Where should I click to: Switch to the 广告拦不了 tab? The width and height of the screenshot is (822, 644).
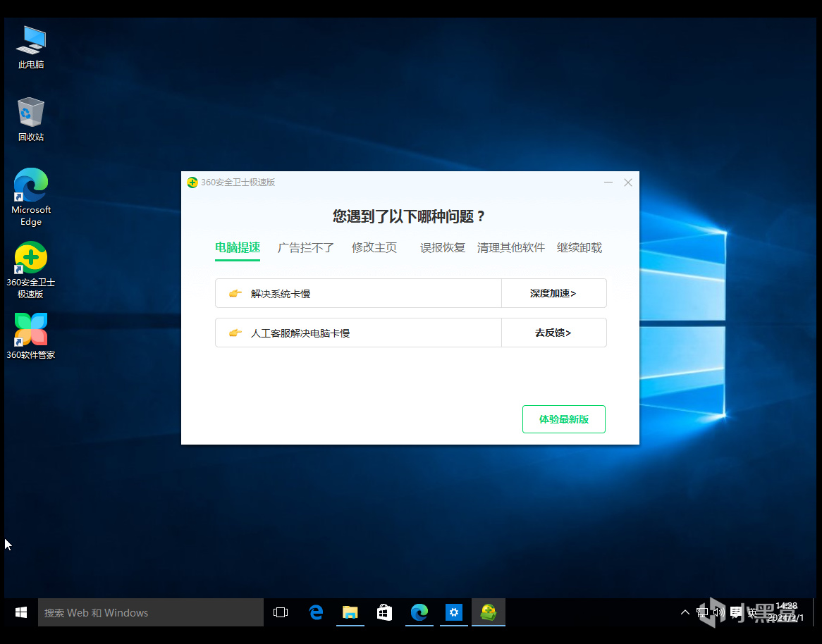pos(306,248)
